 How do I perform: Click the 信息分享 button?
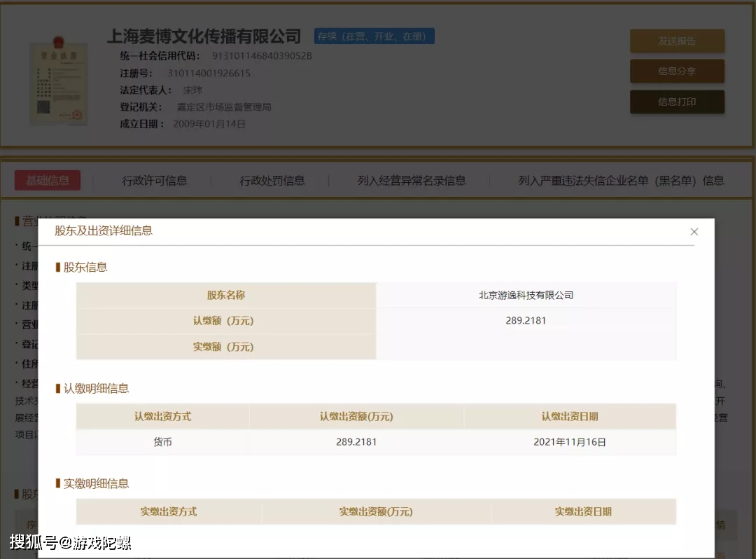pyautogui.click(x=677, y=71)
